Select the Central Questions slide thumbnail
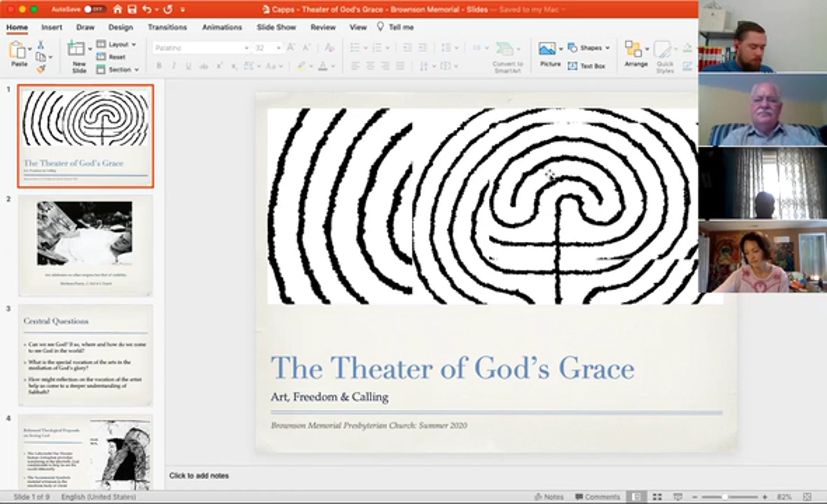This screenshot has height=504, width=827. 85,355
